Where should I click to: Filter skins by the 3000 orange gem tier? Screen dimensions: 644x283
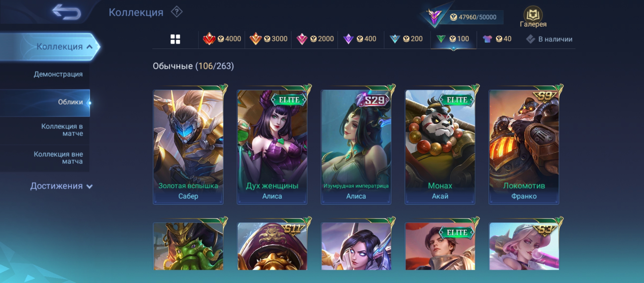(x=268, y=39)
